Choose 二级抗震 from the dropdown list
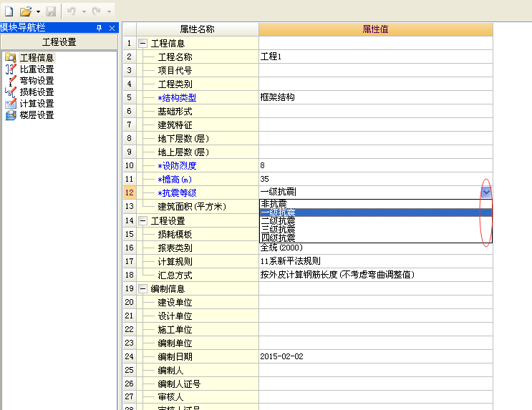 (376, 221)
